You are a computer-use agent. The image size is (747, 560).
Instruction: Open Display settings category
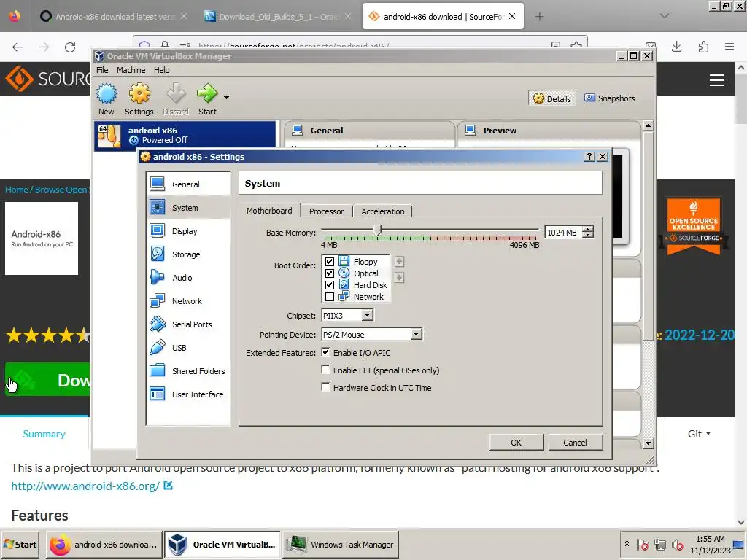pyautogui.click(x=188, y=231)
